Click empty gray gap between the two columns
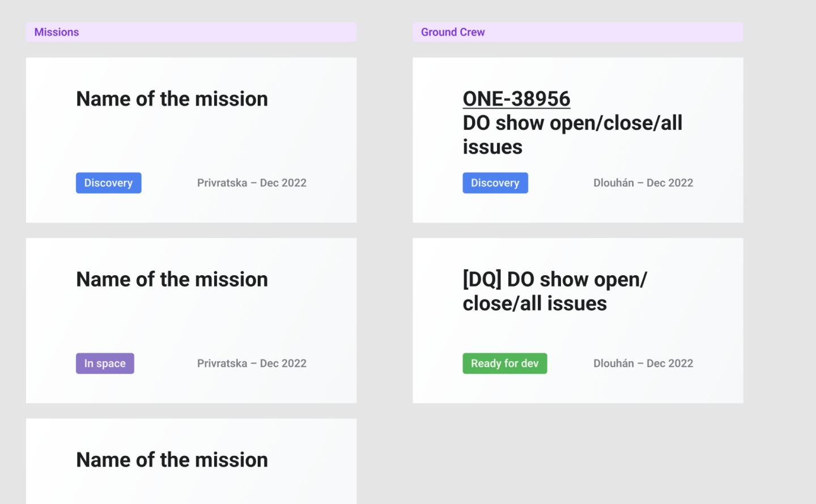The width and height of the screenshot is (816, 504). (x=384, y=227)
